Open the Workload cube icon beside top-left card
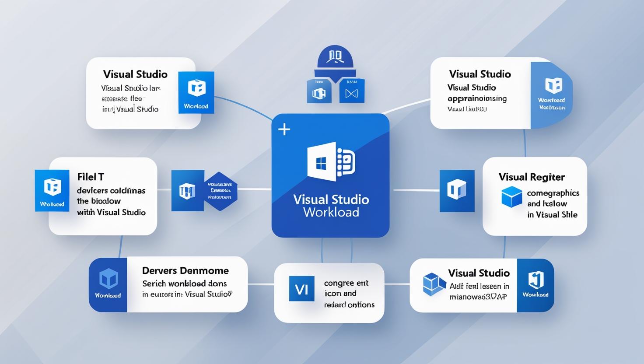Screen dimensions: 644x364 (196, 92)
